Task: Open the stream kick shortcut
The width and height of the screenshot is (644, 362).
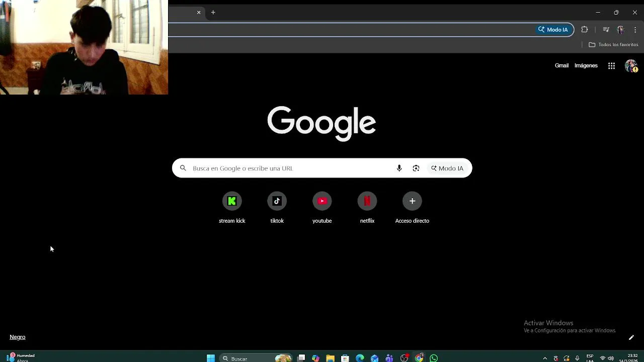Action: (232, 208)
